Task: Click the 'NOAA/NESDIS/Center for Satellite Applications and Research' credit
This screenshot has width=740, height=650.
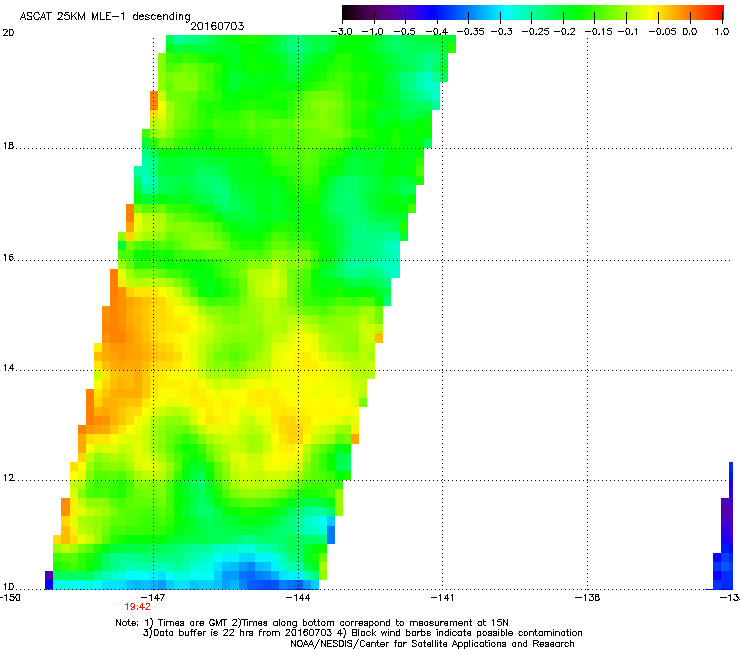Action: coord(432,644)
